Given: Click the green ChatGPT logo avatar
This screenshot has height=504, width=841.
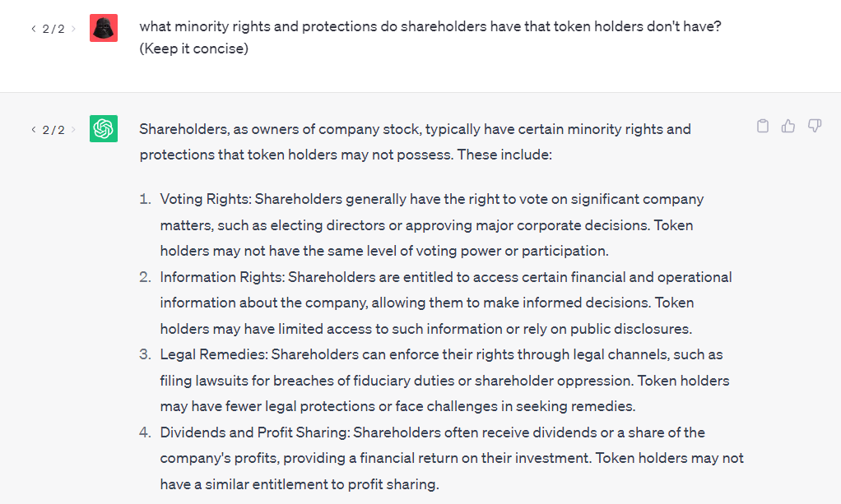Looking at the screenshot, I should [x=104, y=129].
